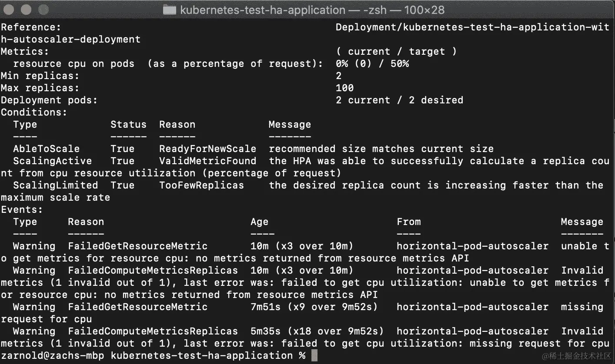The image size is (615, 364).
Task: Click the 'ScalingActive' condition type
Action: (53, 161)
